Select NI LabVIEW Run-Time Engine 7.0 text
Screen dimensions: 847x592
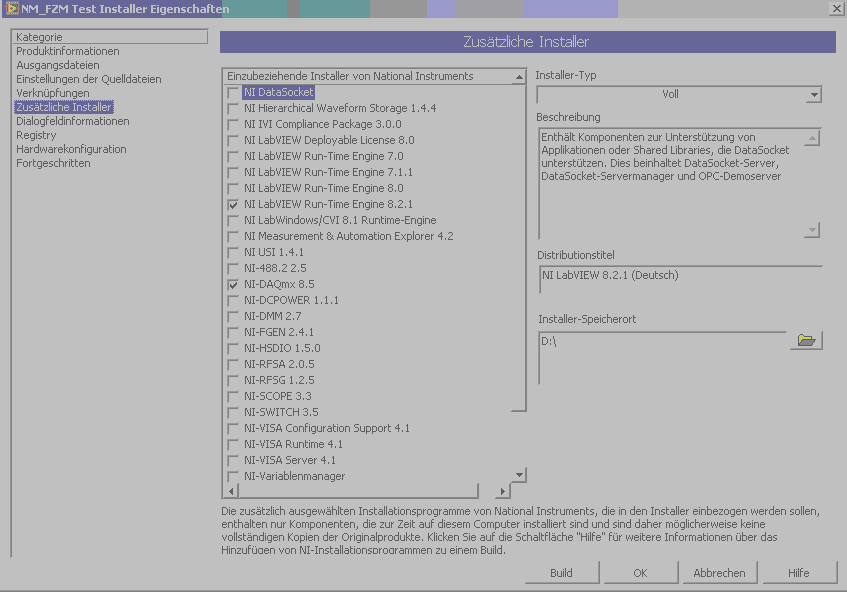324,157
